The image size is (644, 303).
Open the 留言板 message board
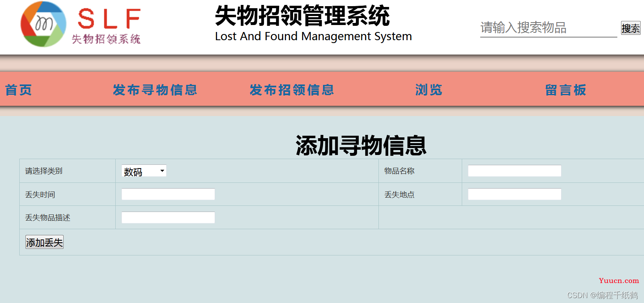pos(566,90)
